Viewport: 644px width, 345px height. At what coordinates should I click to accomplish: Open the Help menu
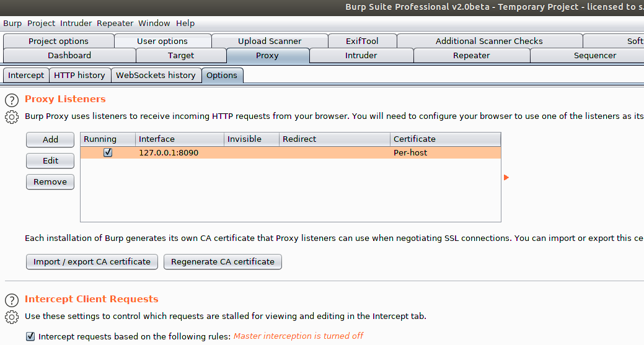tap(185, 24)
